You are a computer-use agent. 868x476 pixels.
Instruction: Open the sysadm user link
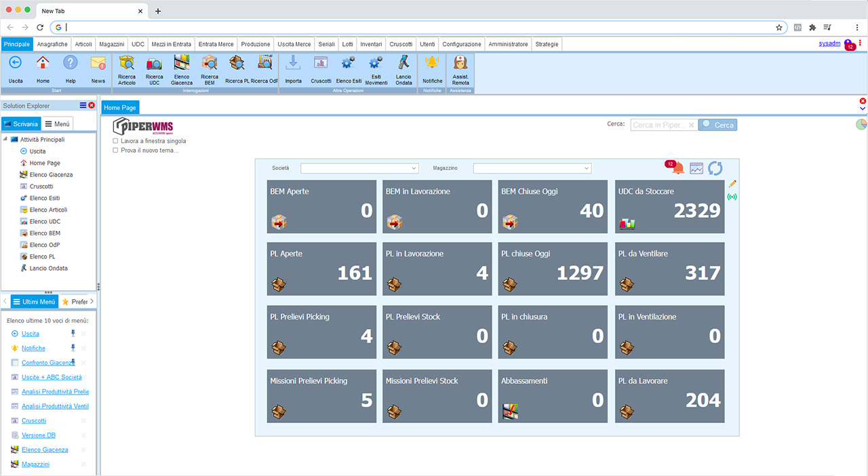829,43
